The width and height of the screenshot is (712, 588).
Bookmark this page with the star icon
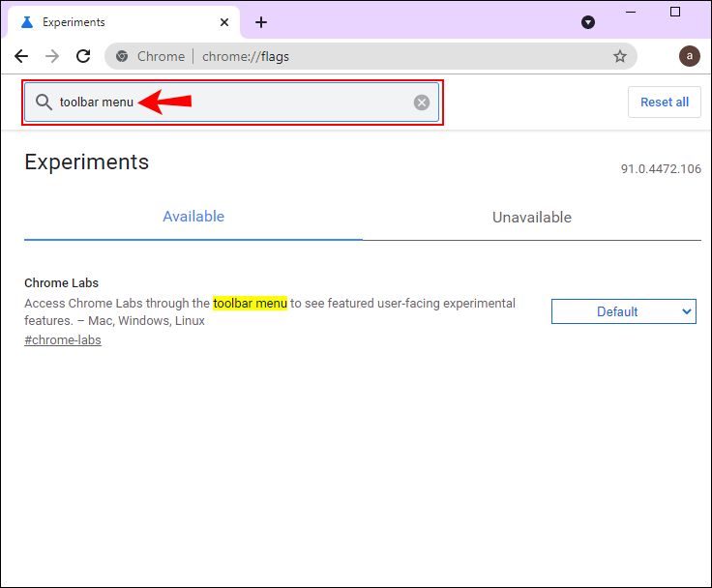coord(620,56)
